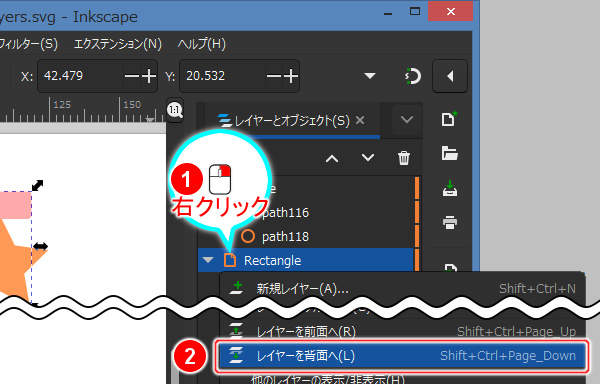600x384 pixels.
Task: Click the Save document icon
Action: click(450, 188)
